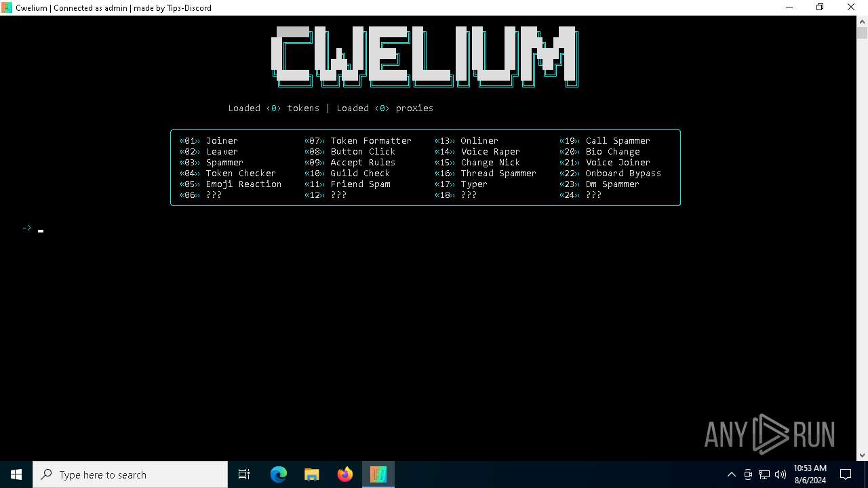The height and width of the screenshot is (488, 868).
Task: Click the '10 Guild Check' menu entry
Action: (x=347, y=174)
